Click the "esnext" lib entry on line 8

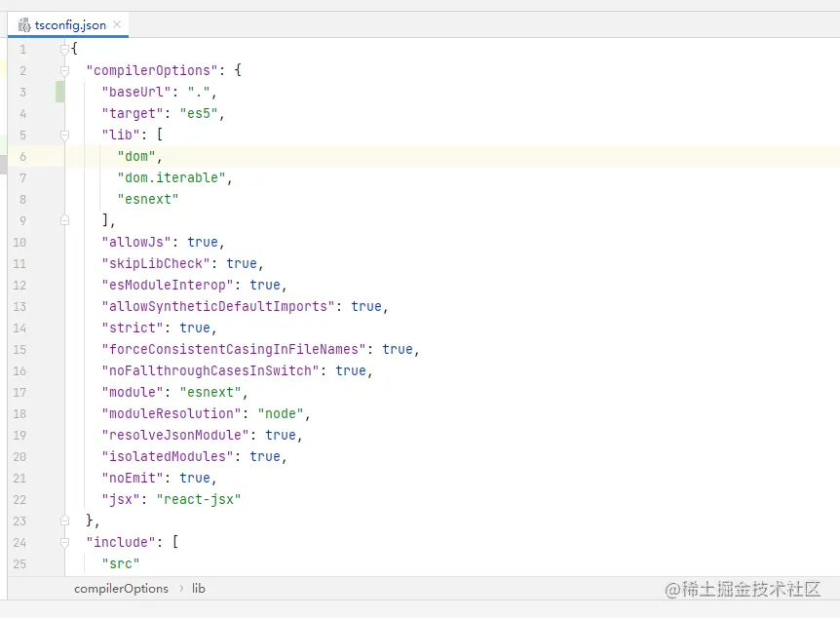coord(148,200)
